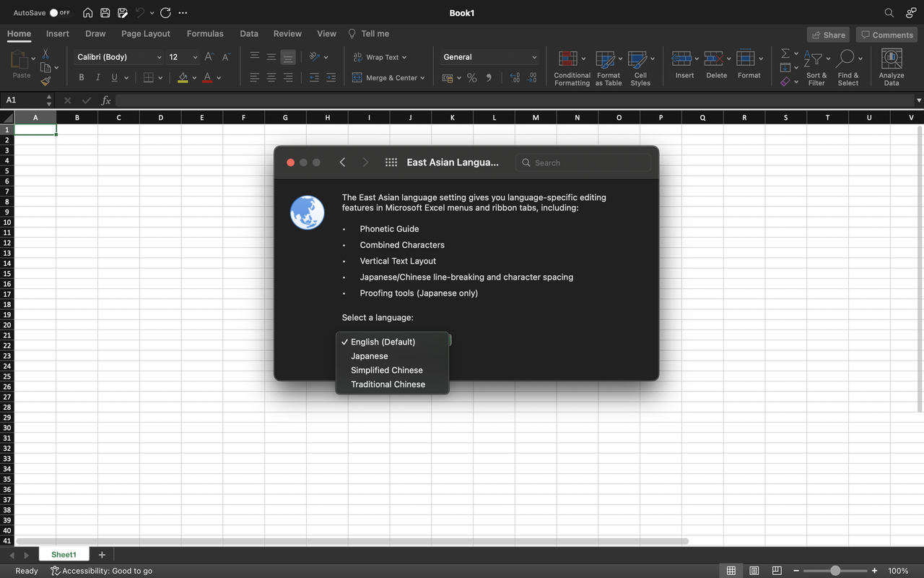Open Wrap Text dropdown arrow

pyautogui.click(x=404, y=57)
